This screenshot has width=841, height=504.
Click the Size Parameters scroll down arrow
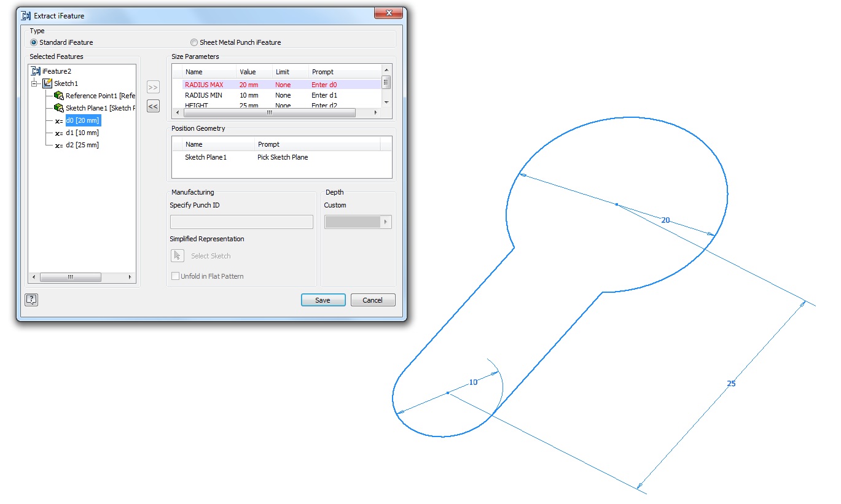(386, 103)
